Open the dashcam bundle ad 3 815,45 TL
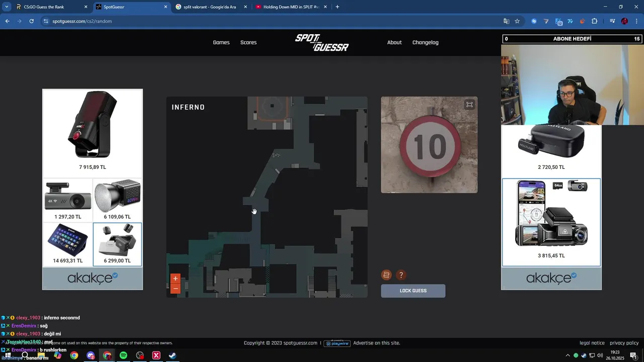This screenshot has width=644, height=362. pos(551,222)
